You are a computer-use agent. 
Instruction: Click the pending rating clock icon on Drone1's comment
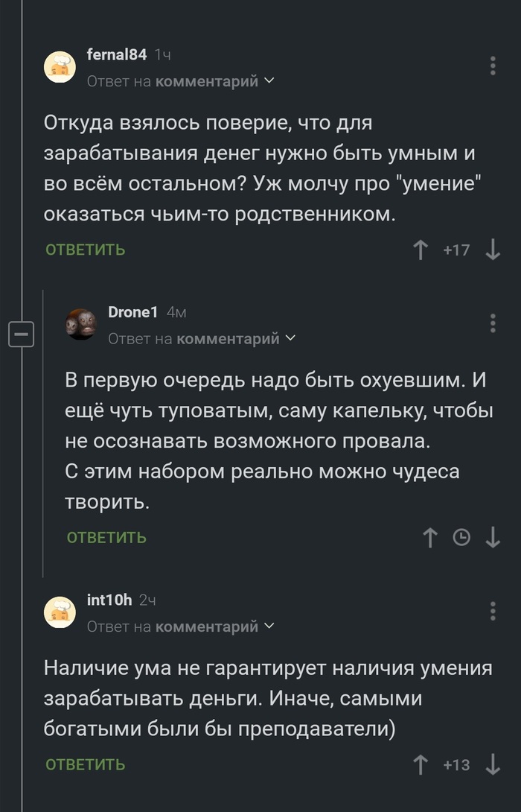(461, 536)
